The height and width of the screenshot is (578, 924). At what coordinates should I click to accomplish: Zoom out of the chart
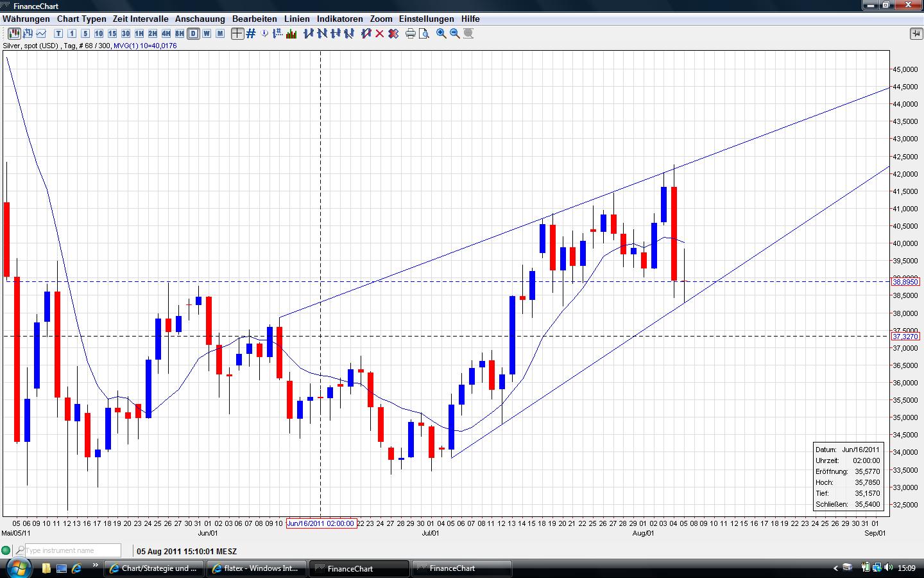tap(455, 33)
